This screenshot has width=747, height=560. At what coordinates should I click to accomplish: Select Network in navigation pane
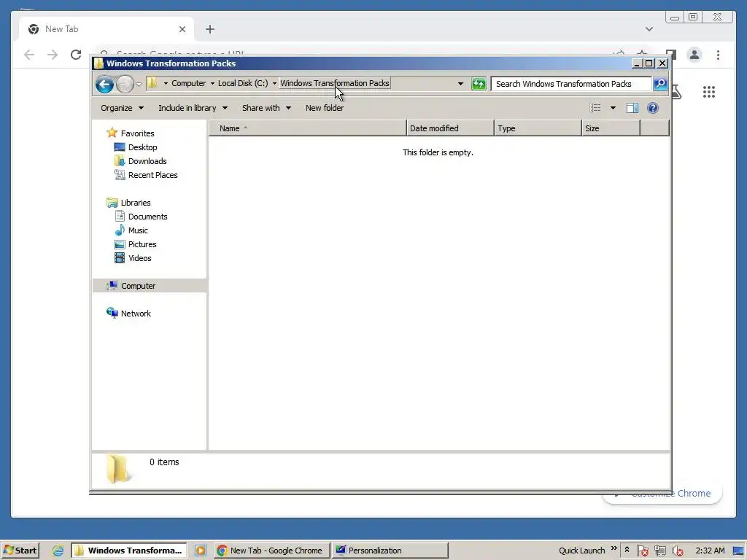coord(135,314)
